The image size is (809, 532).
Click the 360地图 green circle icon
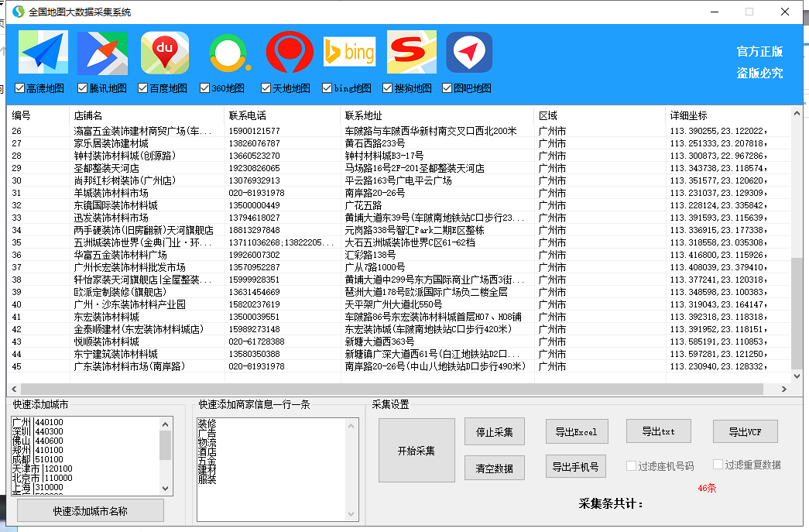[228, 50]
